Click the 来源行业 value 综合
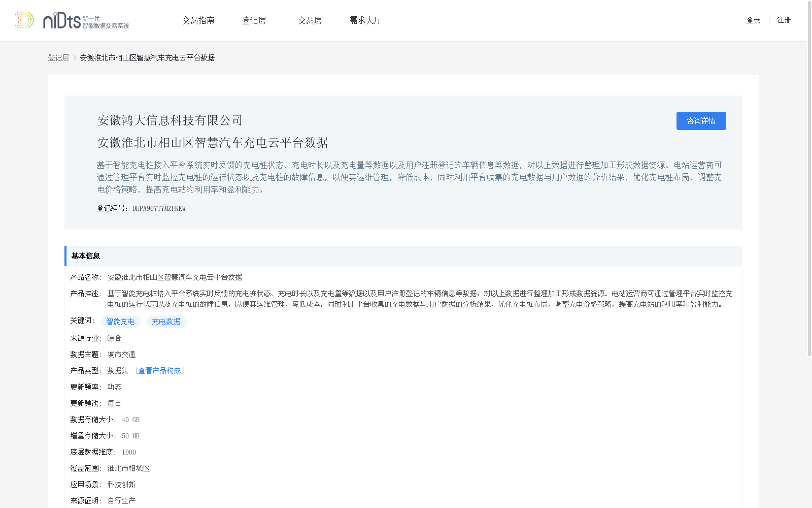The width and height of the screenshot is (812, 508). [114, 338]
